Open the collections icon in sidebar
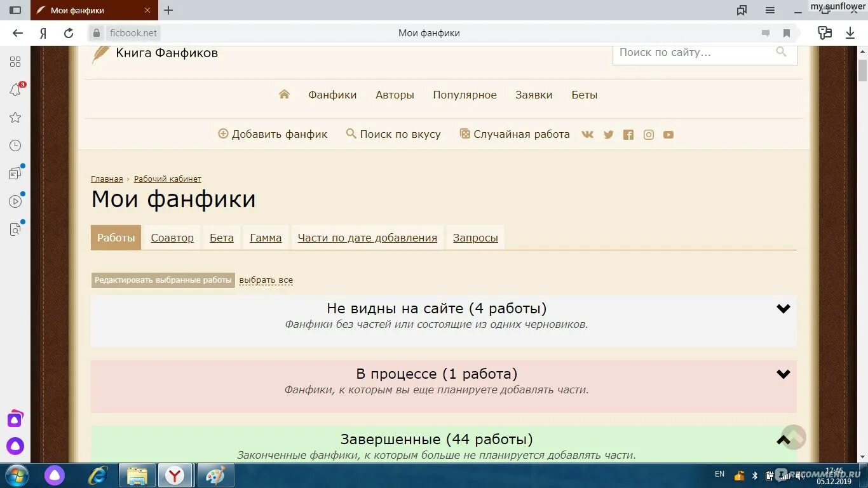This screenshot has height=488, width=868. (15, 173)
